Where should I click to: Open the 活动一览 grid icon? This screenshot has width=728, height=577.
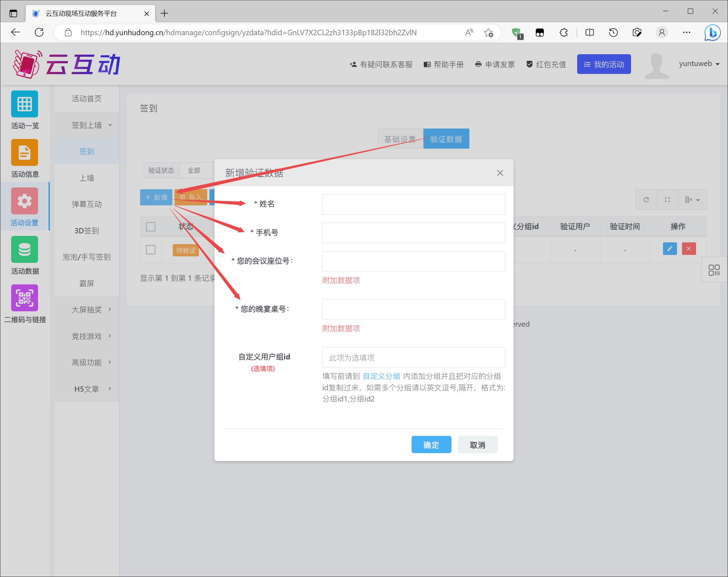click(24, 104)
